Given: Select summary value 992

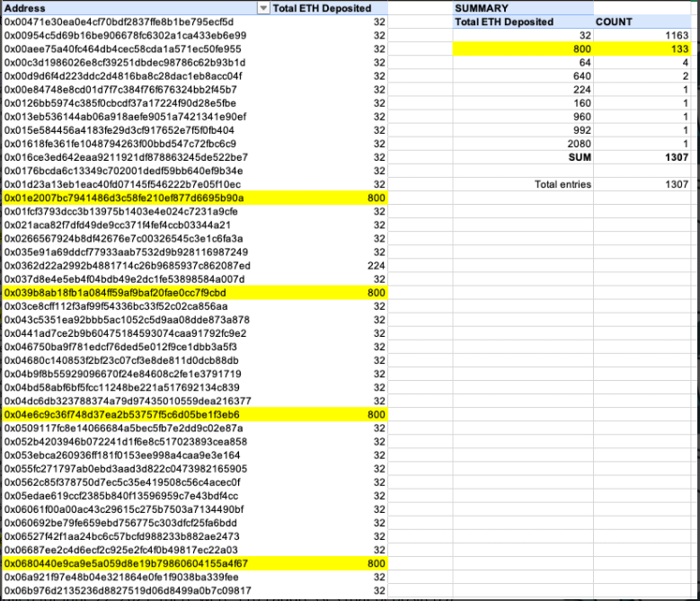Looking at the screenshot, I should (x=523, y=130).
